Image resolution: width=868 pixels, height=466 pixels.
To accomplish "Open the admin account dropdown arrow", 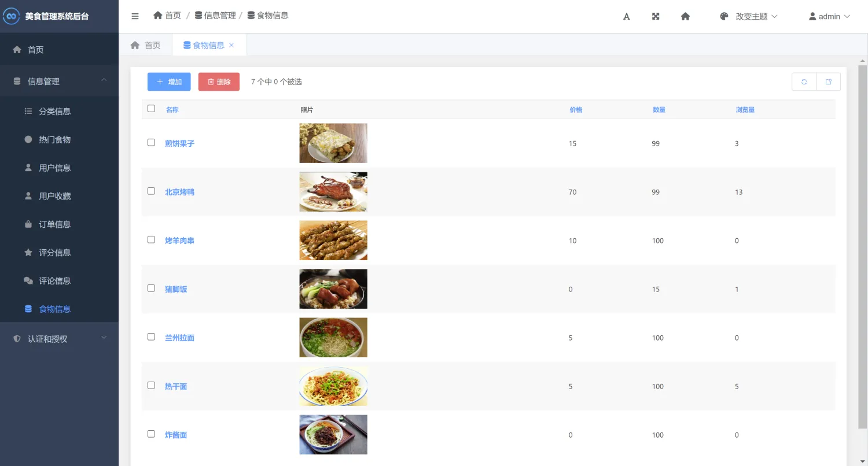I will [x=847, y=16].
